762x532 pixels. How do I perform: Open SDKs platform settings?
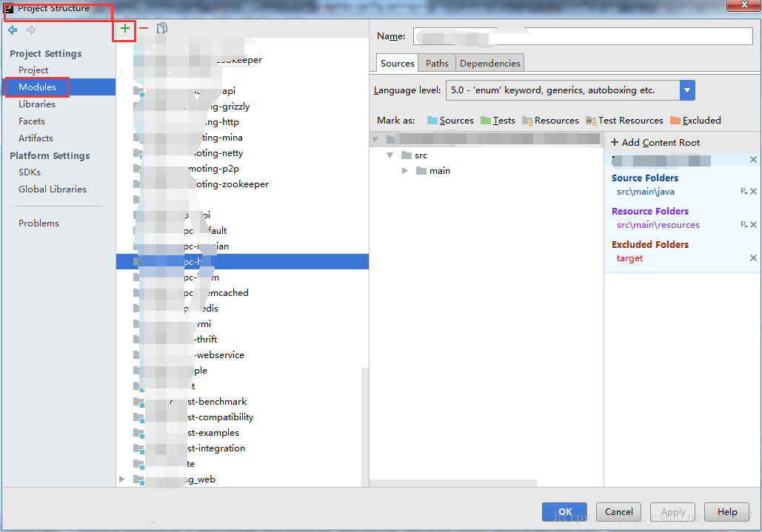pyautogui.click(x=30, y=172)
